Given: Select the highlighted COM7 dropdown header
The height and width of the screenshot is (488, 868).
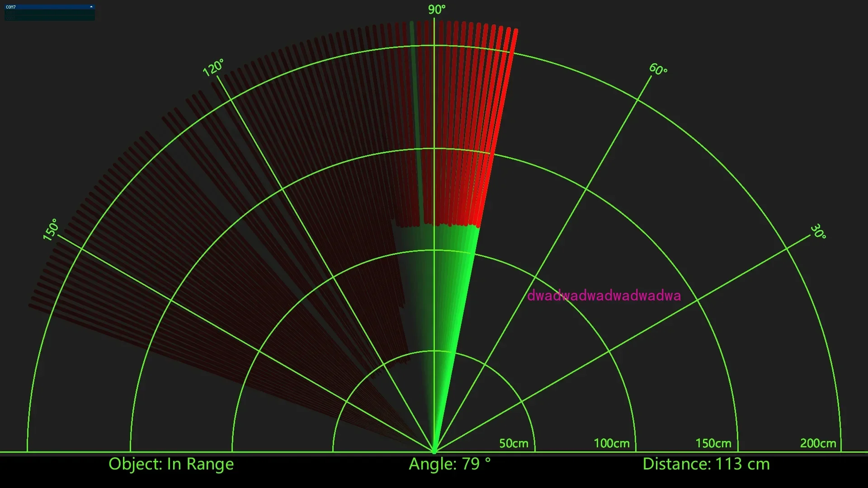Looking at the screenshot, I should click(45, 7).
